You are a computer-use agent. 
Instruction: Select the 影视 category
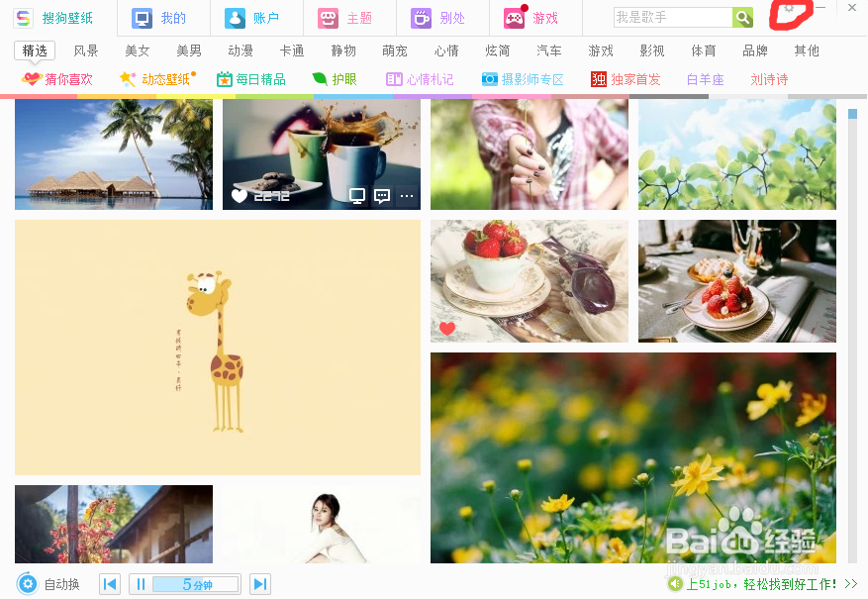(652, 50)
